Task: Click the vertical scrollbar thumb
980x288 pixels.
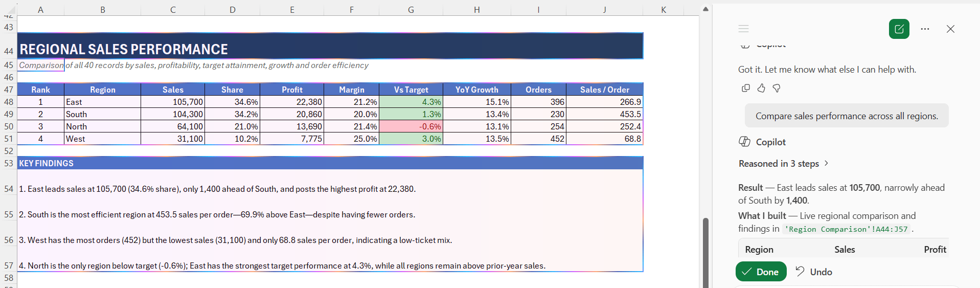Action: (705, 253)
